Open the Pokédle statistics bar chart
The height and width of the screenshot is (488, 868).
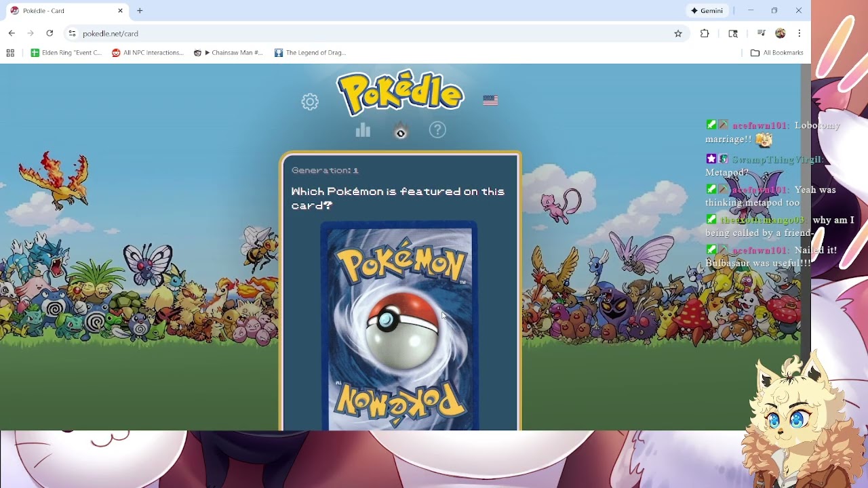click(x=363, y=130)
